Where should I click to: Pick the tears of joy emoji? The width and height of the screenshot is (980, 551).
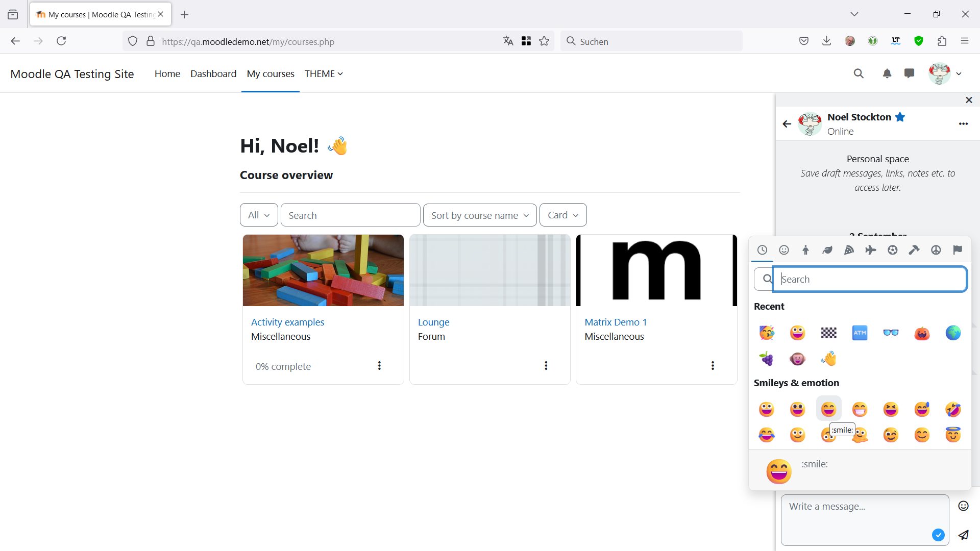(x=767, y=435)
